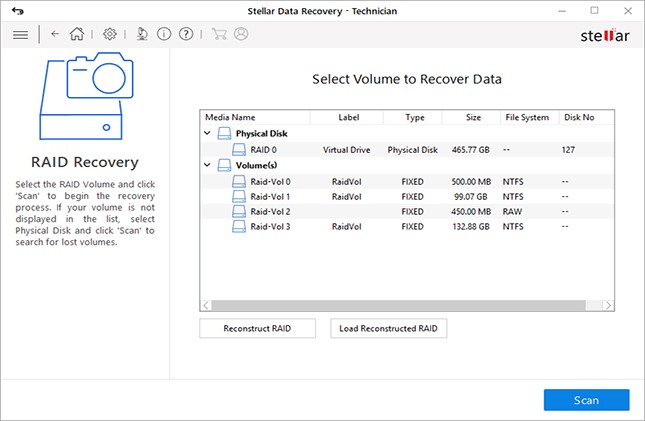Click the 132.88 GB size cell
Viewport: 645px width, 421px height.
[471, 227]
